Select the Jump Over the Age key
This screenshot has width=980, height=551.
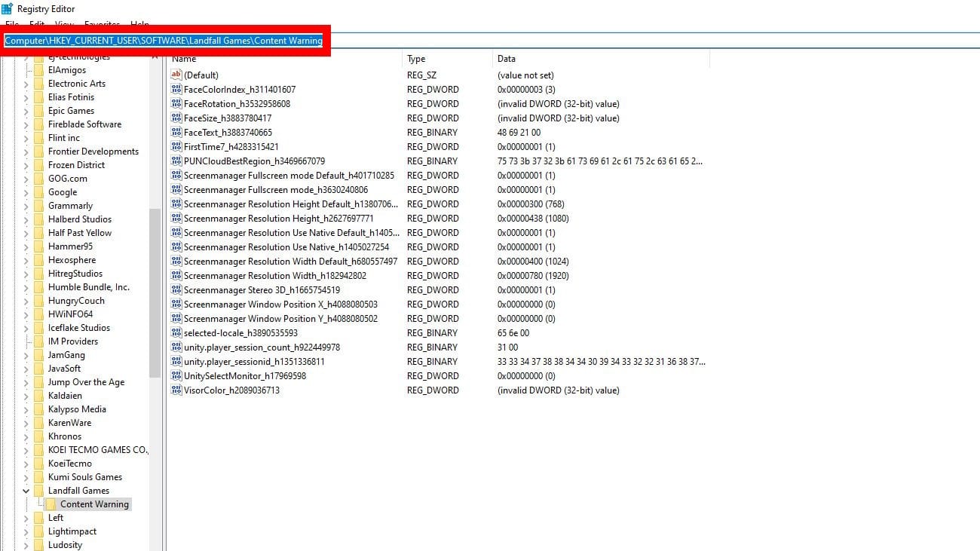pyautogui.click(x=86, y=382)
